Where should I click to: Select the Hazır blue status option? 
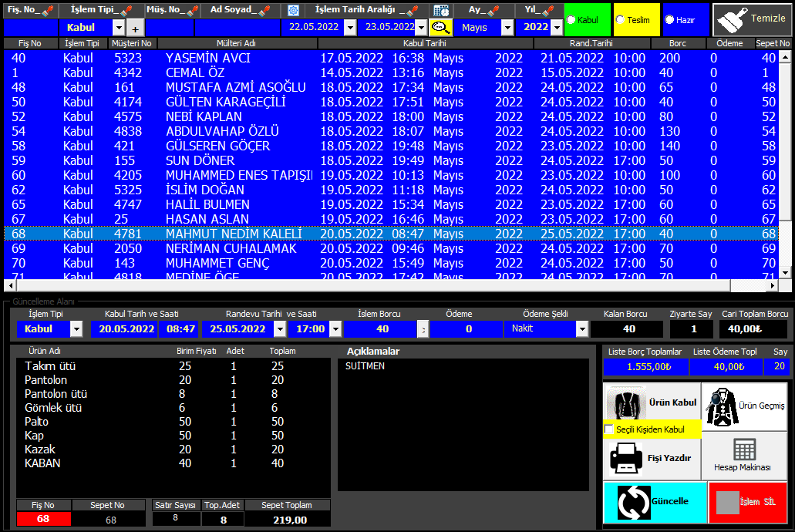point(669,20)
